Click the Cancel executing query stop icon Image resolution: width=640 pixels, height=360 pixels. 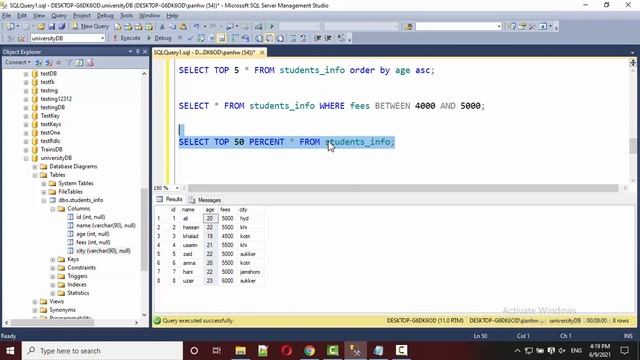point(180,38)
